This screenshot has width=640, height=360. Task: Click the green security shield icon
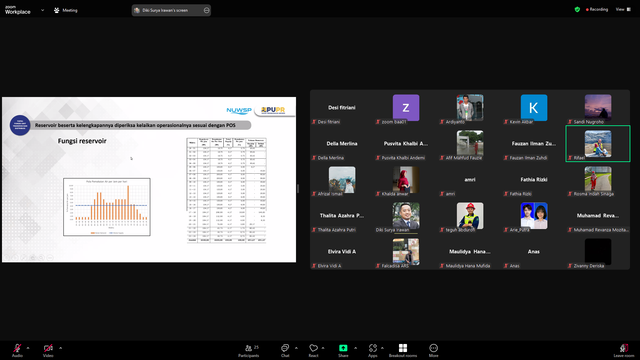[x=577, y=9]
